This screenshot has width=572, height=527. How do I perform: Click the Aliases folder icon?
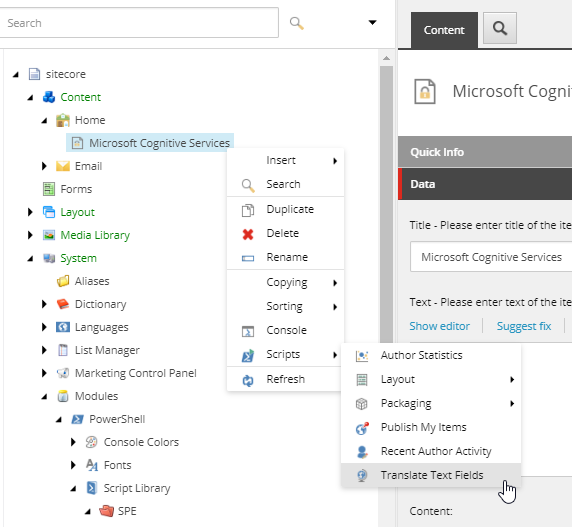63,281
